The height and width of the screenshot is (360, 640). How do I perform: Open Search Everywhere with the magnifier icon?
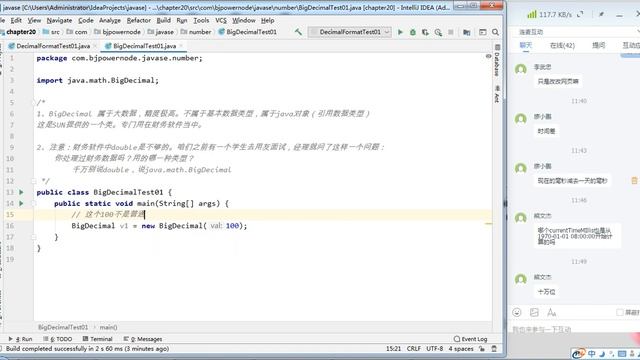pos(495,32)
